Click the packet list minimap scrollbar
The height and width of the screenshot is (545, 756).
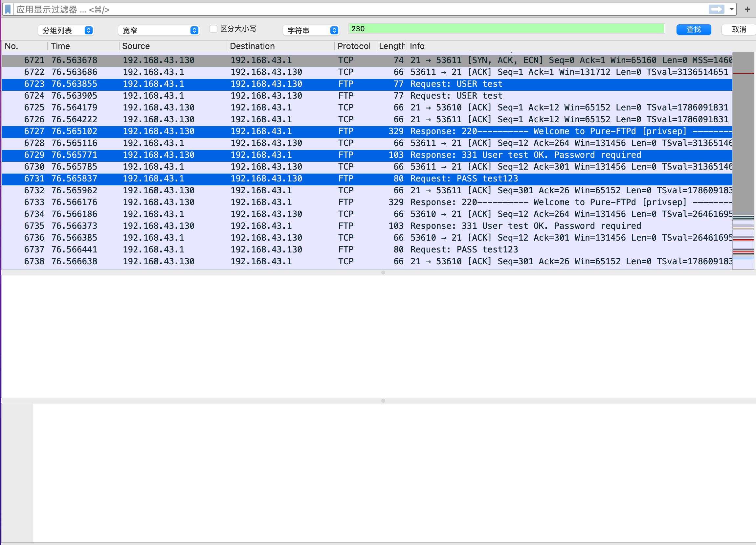(x=743, y=160)
